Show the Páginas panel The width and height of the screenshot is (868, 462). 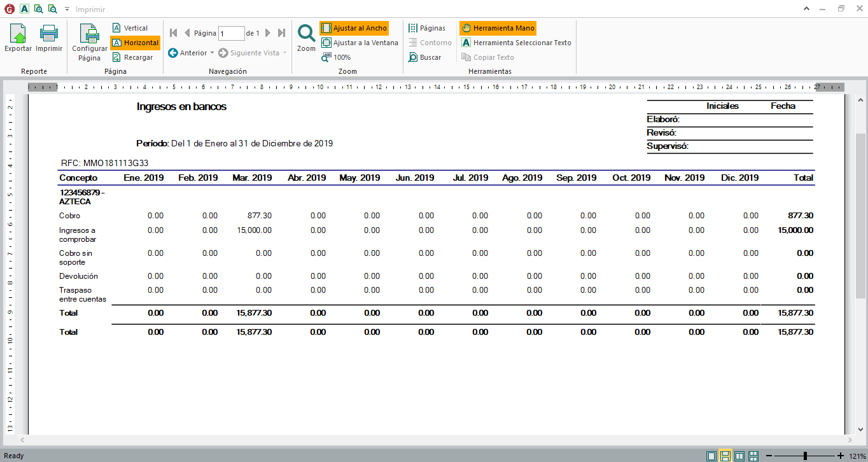point(426,28)
